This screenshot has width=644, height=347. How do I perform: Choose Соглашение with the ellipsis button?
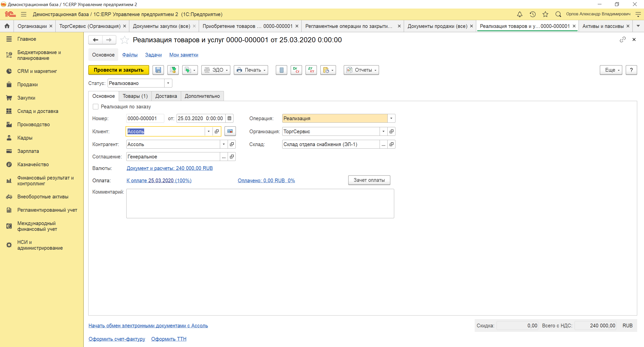(224, 156)
